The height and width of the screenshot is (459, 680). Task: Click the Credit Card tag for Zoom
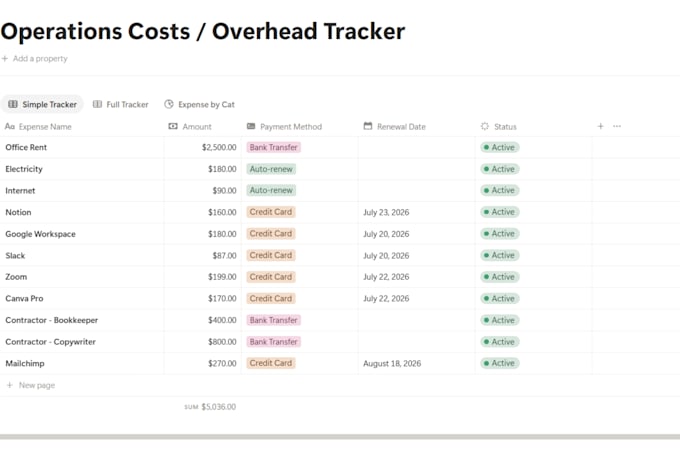tap(271, 277)
